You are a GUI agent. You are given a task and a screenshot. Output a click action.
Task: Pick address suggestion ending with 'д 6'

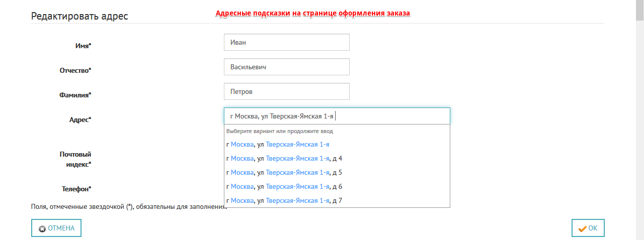(x=337, y=187)
